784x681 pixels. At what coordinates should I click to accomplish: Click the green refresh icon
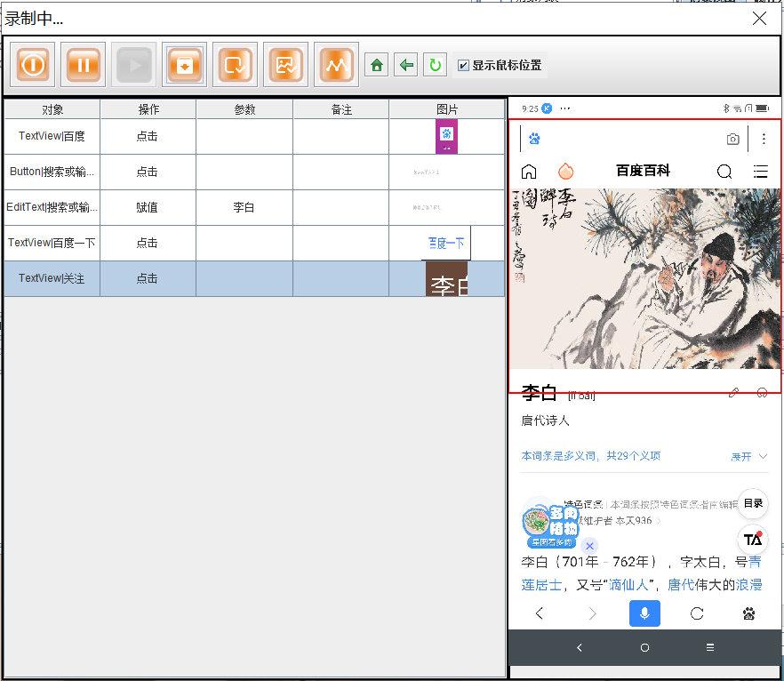pyautogui.click(x=435, y=65)
